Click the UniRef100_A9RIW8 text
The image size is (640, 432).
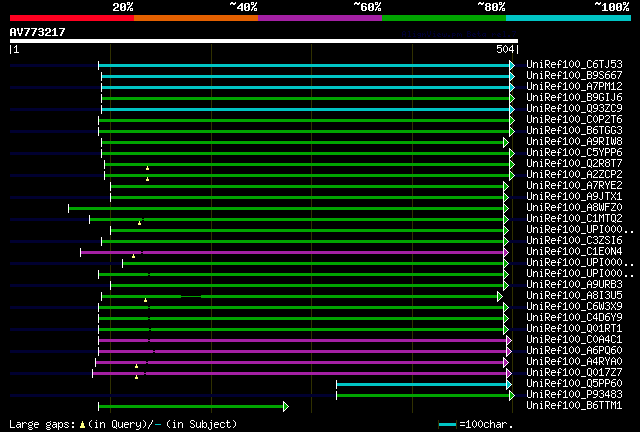574,142
